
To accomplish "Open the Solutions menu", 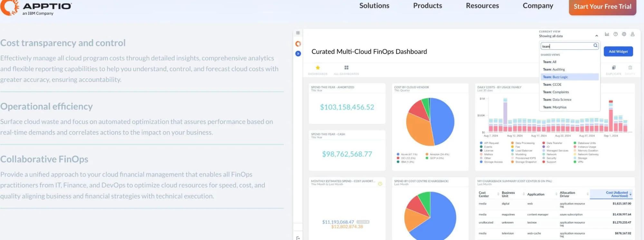I will (374, 6).
